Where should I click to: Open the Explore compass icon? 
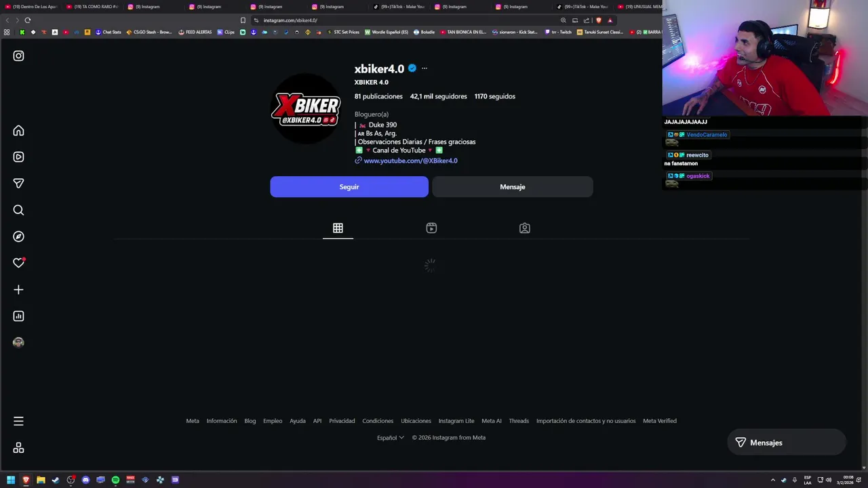18,237
